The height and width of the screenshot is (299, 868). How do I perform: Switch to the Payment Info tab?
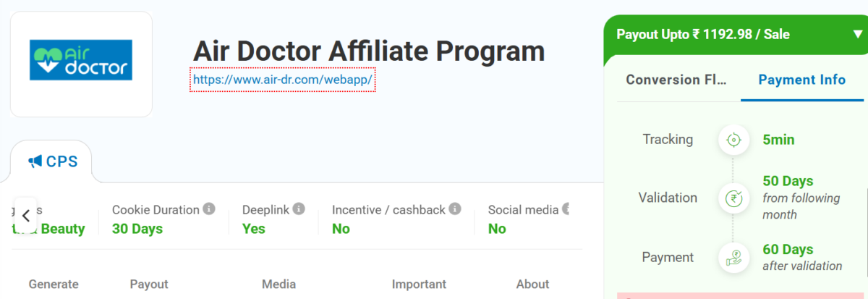tap(801, 80)
